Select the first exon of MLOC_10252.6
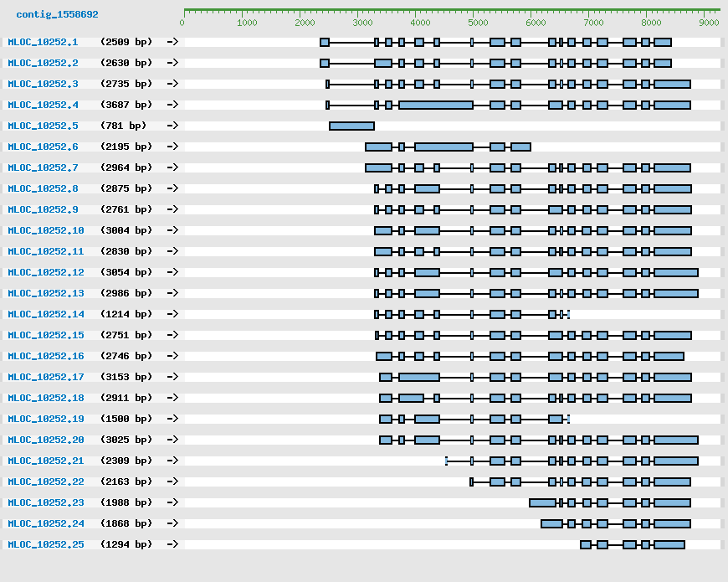Viewport: 728px width, 582px height. tap(378, 147)
